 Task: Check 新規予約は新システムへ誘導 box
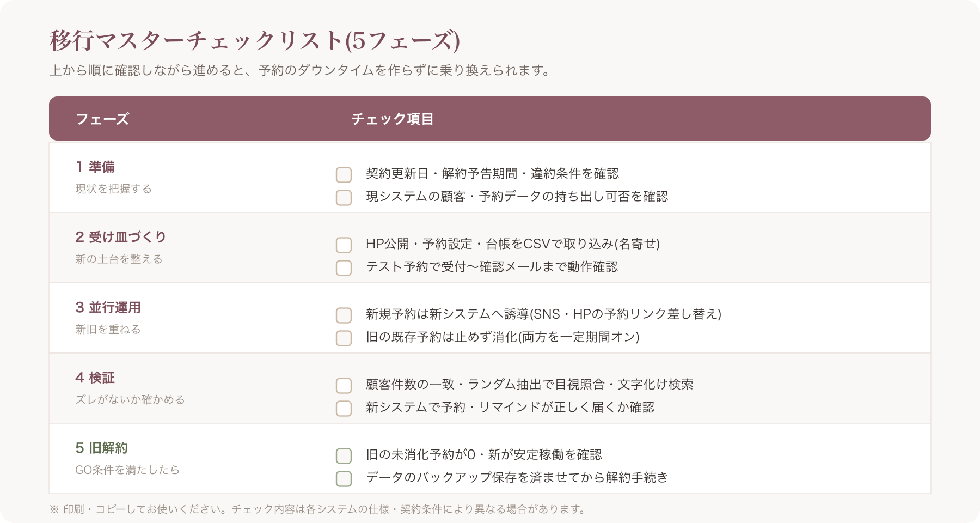(x=344, y=315)
